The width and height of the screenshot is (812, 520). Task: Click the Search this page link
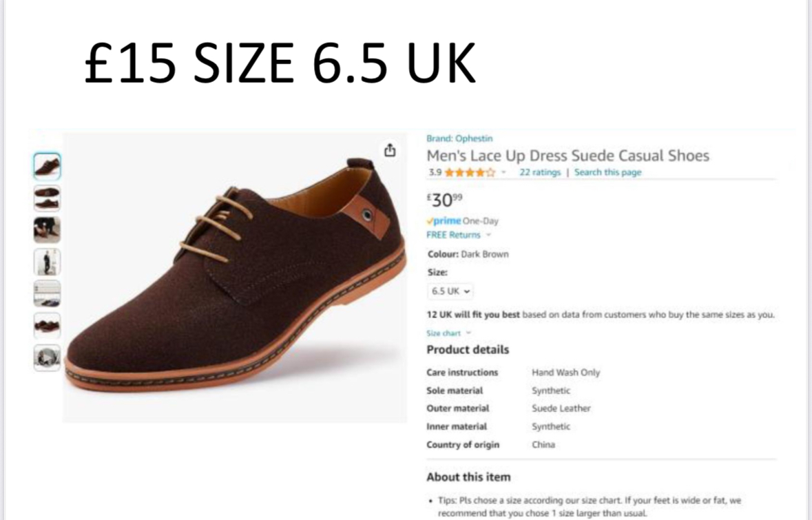[x=607, y=173]
